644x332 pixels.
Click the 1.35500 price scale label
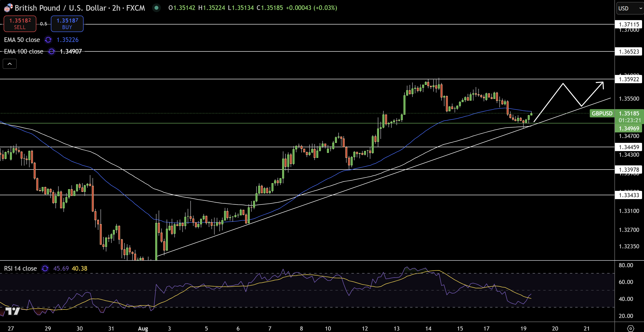coord(629,99)
